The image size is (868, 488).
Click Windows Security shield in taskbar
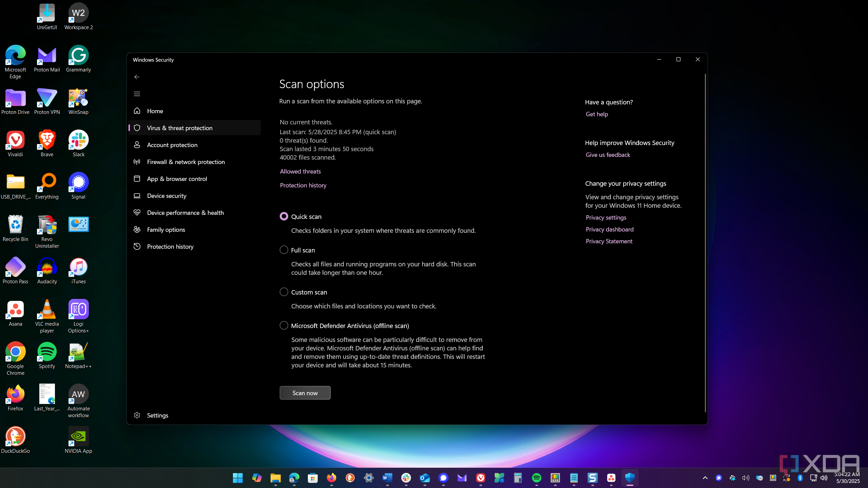(630, 478)
